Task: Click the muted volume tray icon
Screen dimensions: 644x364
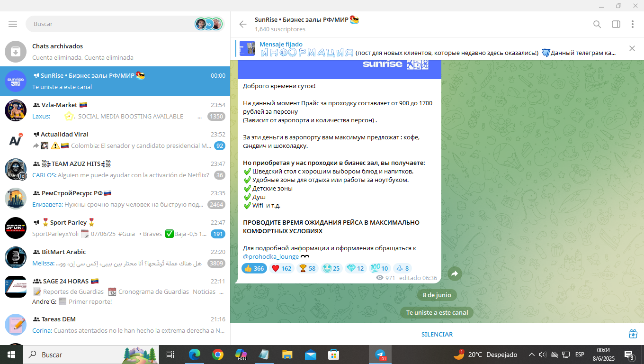Action: pos(543,355)
